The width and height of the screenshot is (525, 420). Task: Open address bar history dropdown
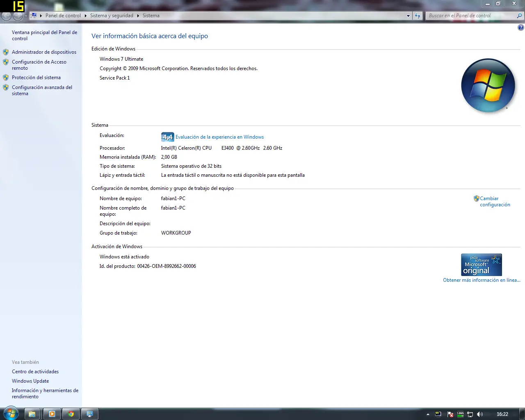(x=408, y=16)
